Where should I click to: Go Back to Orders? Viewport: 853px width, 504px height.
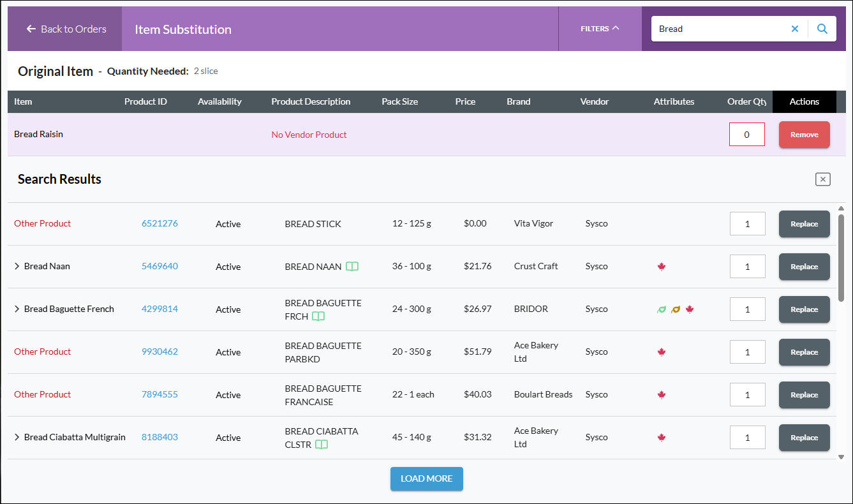(66, 29)
